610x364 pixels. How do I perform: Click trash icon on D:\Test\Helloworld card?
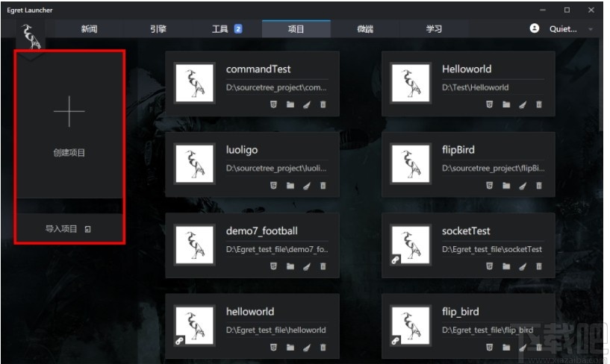pyautogui.click(x=539, y=104)
